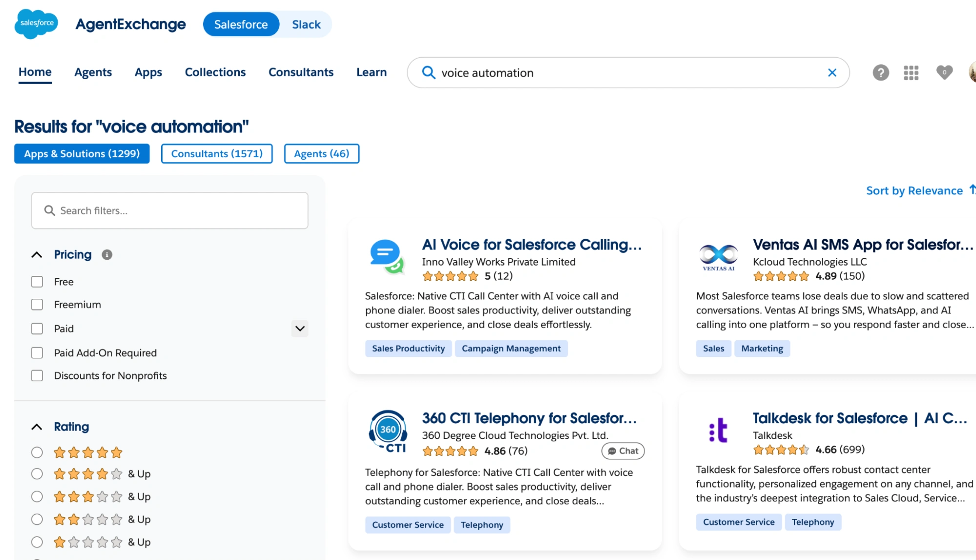Click the Search filters magnifier icon

click(x=49, y=210)
